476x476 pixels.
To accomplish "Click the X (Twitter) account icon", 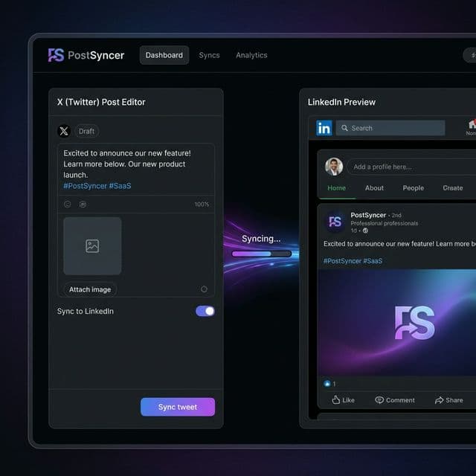I will point(64,131).
